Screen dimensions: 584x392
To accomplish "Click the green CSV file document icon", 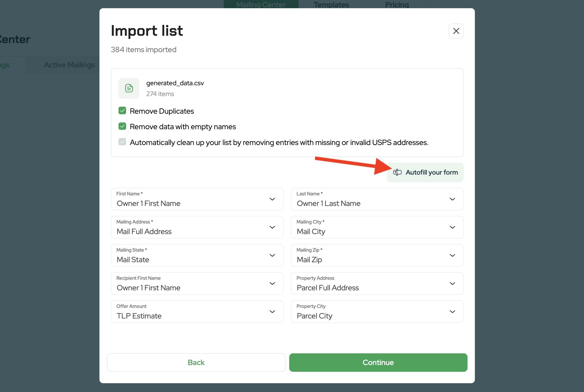I will pos(129,88).
